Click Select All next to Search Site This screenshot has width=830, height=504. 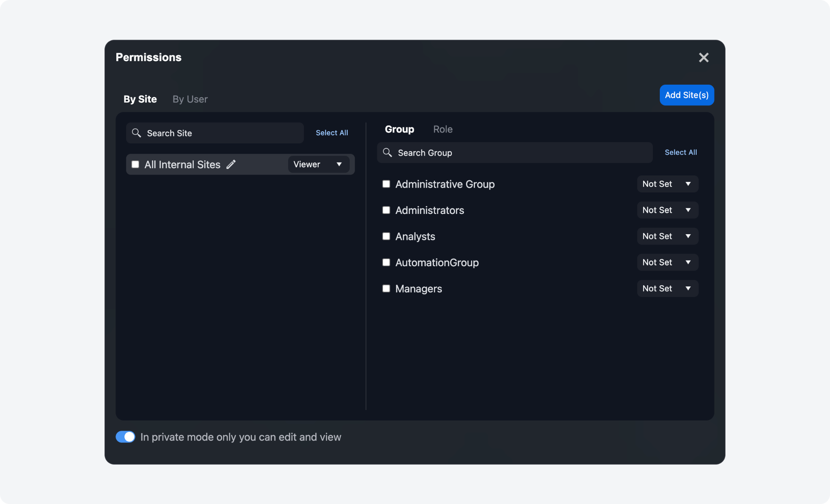pyautogui.click(x=332, y=133)
